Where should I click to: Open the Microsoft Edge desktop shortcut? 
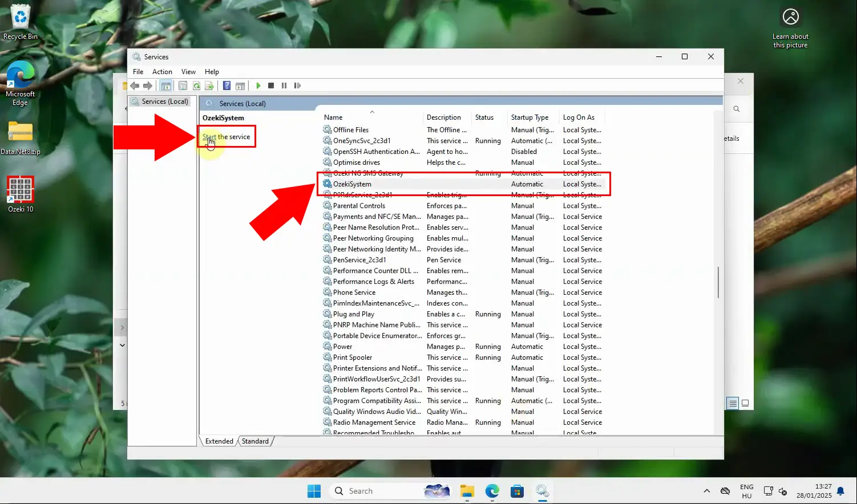coord(20,83)
